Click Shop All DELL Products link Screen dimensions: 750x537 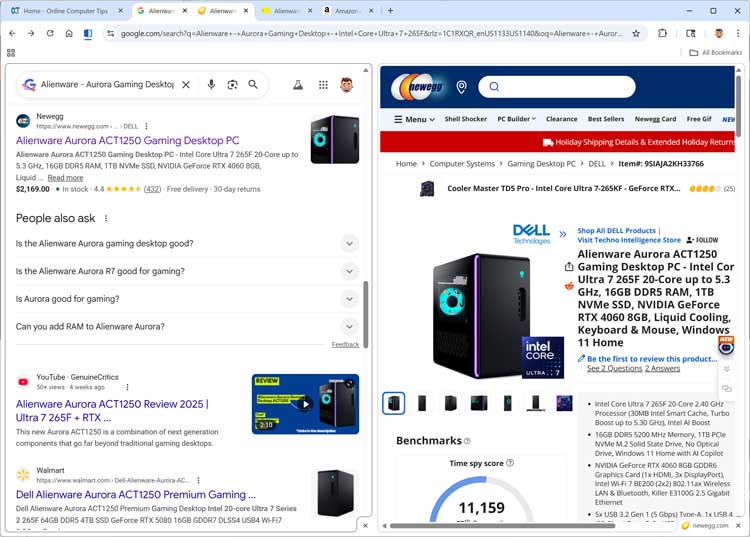tap(616, 230)
